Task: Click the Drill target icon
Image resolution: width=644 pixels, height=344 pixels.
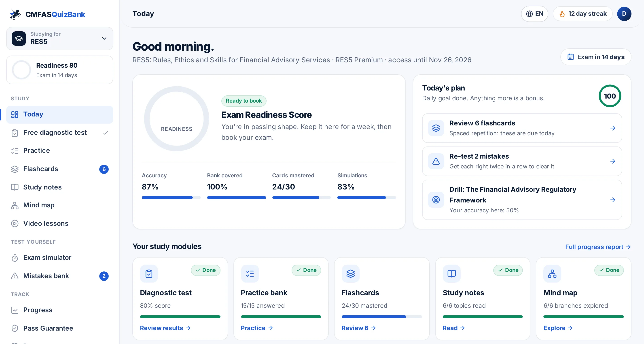Action: click(436, 200)
